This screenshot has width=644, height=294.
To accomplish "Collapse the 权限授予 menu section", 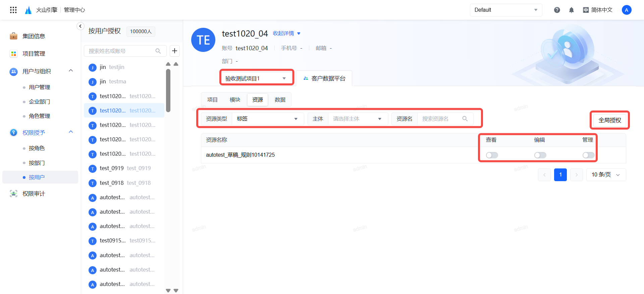I will click(x=71, y=132).
